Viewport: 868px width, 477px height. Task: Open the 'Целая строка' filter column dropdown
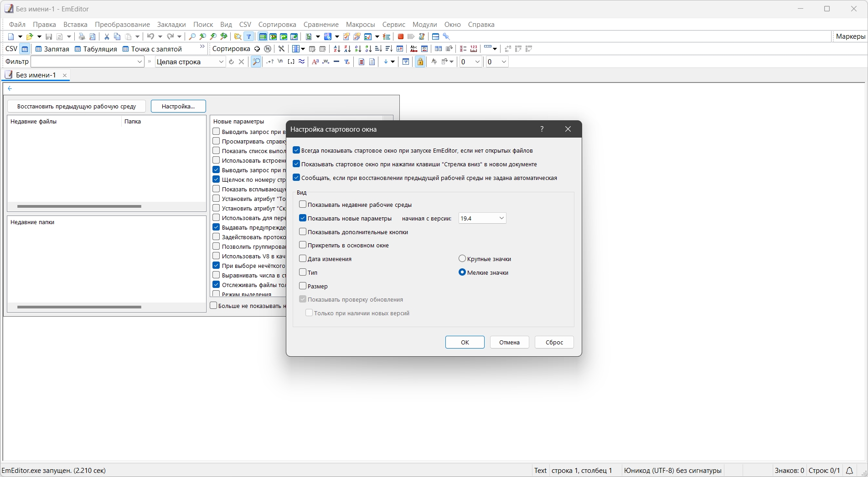click(190, 62)
